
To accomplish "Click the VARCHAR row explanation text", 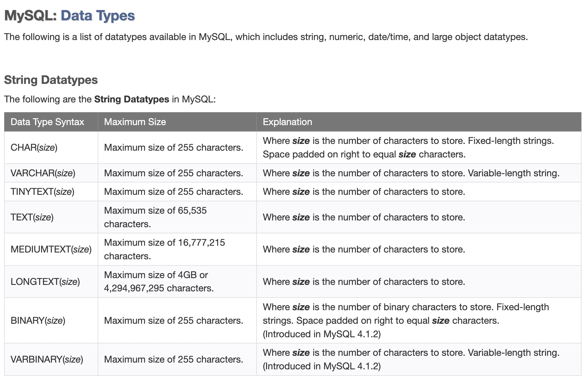I will point(411,173).
